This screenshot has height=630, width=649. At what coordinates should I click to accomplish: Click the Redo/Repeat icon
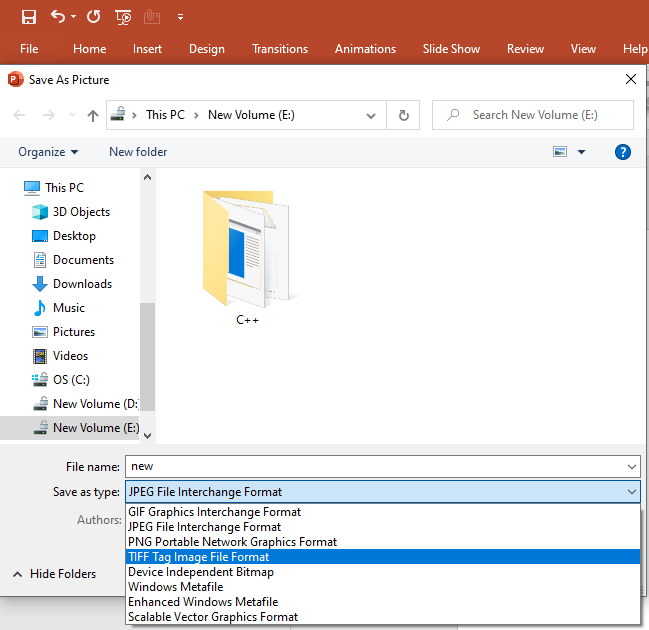click(93, 16)
